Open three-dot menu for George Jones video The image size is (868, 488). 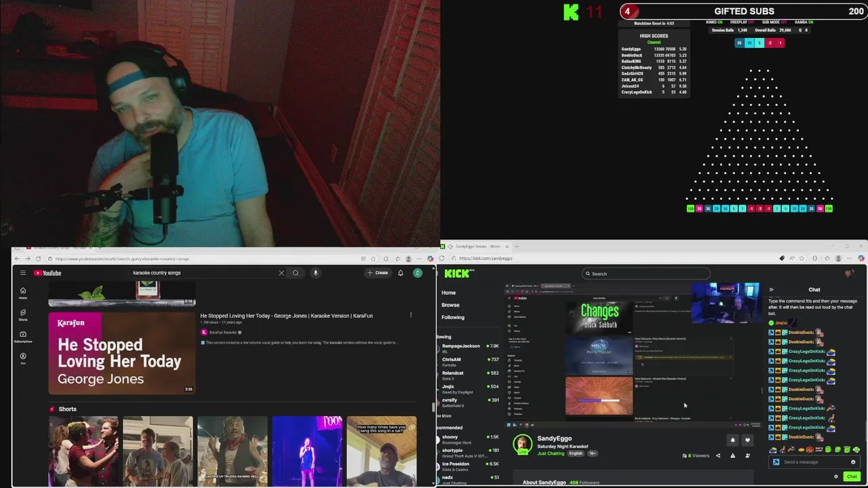tap(410, 315)
